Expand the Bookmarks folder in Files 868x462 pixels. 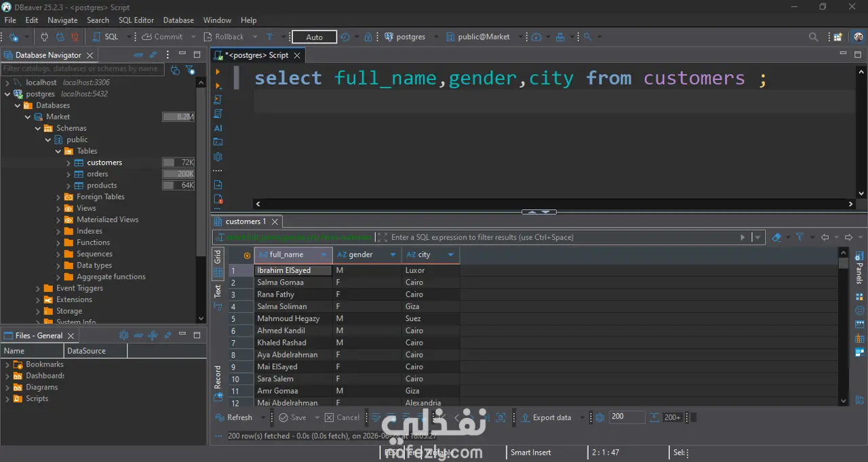(x=7, y=364)
